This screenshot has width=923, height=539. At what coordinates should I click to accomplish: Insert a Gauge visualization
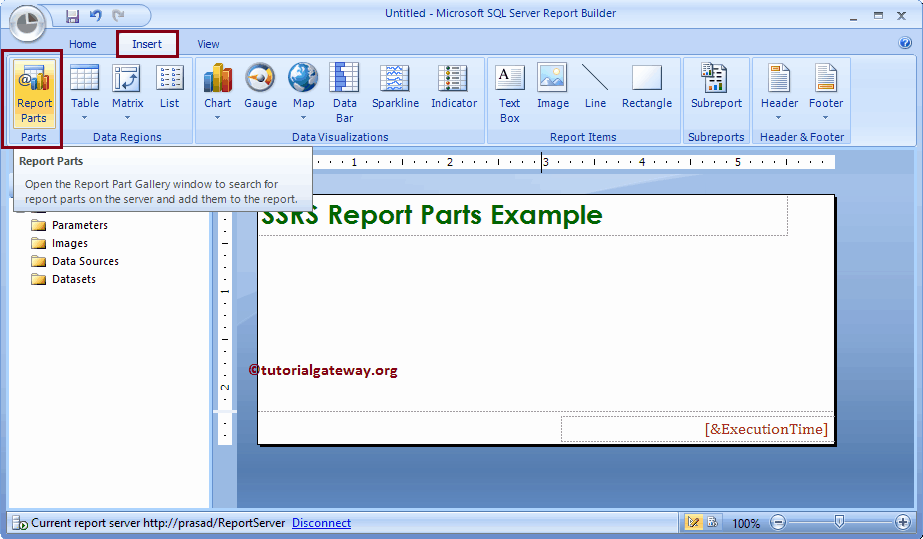260,87
